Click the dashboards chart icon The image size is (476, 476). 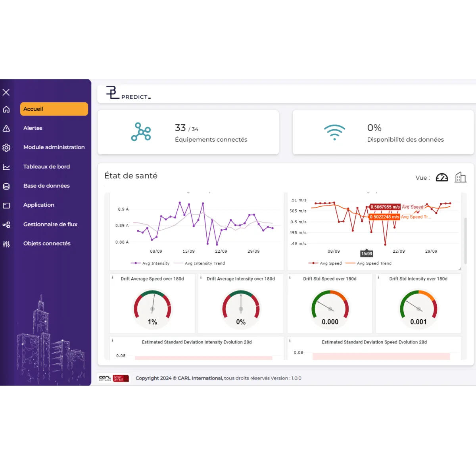pos(6,167)
